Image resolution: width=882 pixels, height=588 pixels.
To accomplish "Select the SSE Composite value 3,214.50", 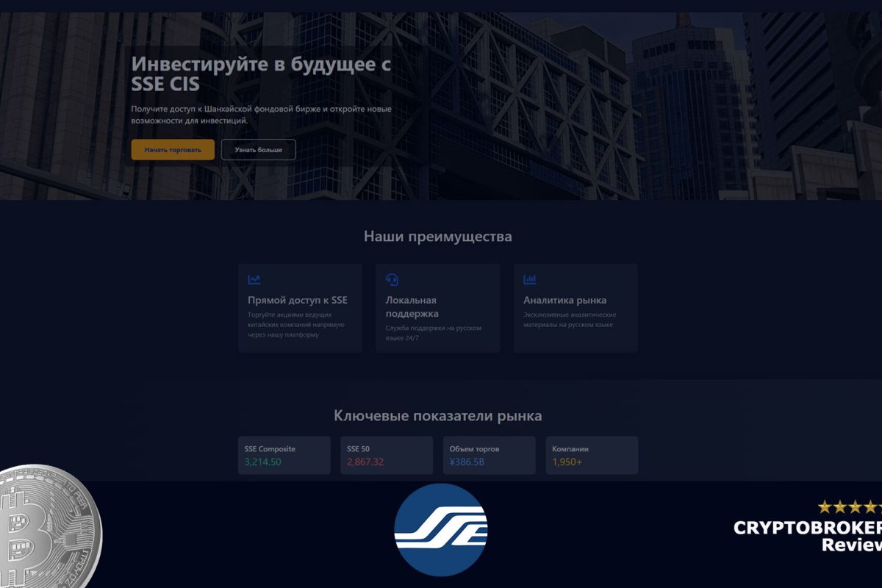I will point(263,462).
